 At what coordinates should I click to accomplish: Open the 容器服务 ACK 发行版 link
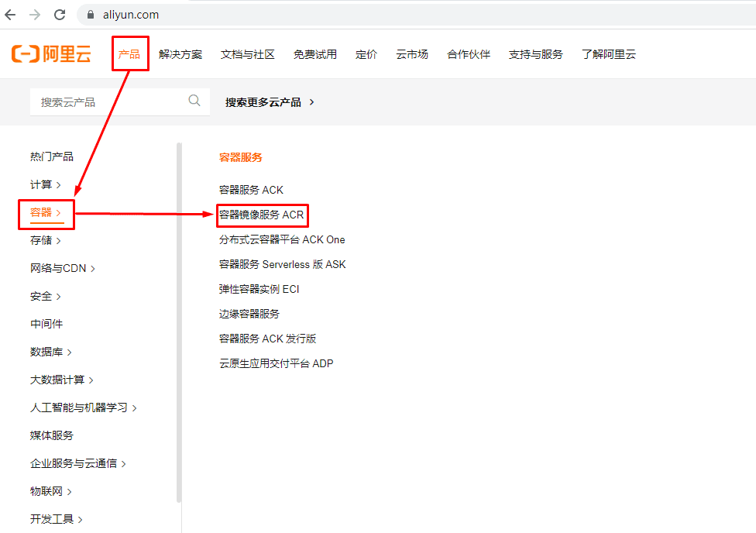(x=267, y=339)
